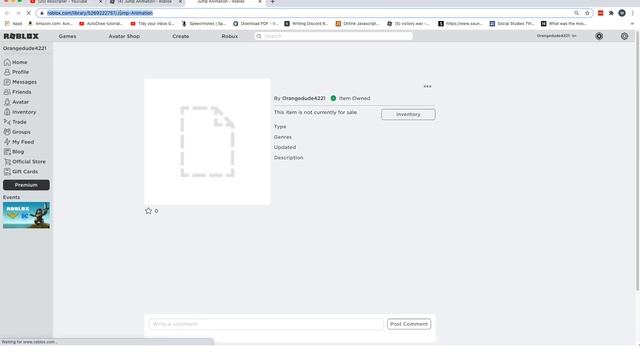Click the search magnifier icon in the address bar
The image size is (640, 360).
(576, 13)
